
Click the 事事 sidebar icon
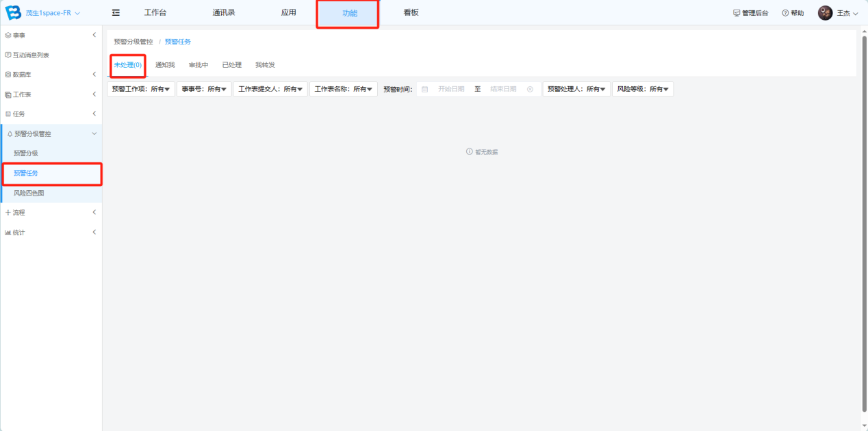(8, 35)
